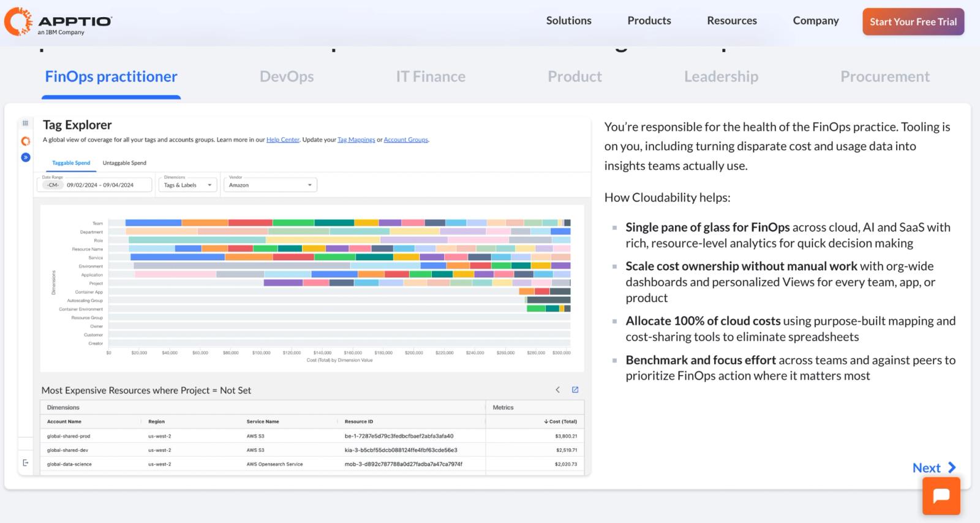Viewport: 980px width, 523px height.
Task: Click the Next arrow chevron
Action: click(x=952, y=467)
